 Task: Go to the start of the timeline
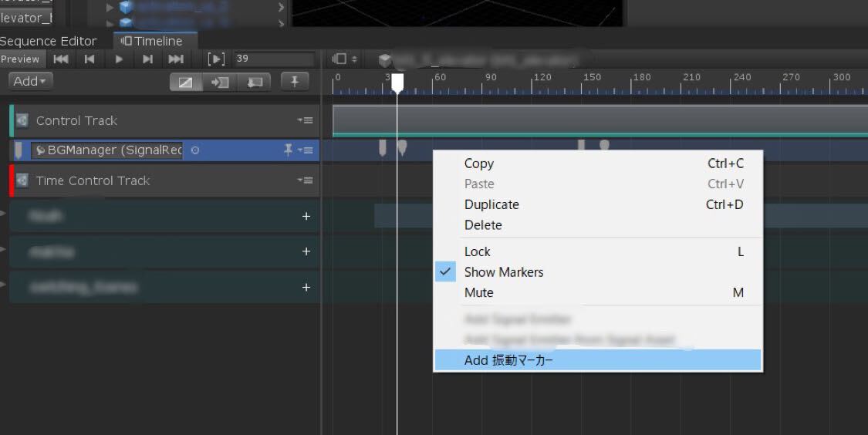click(61, 59)
